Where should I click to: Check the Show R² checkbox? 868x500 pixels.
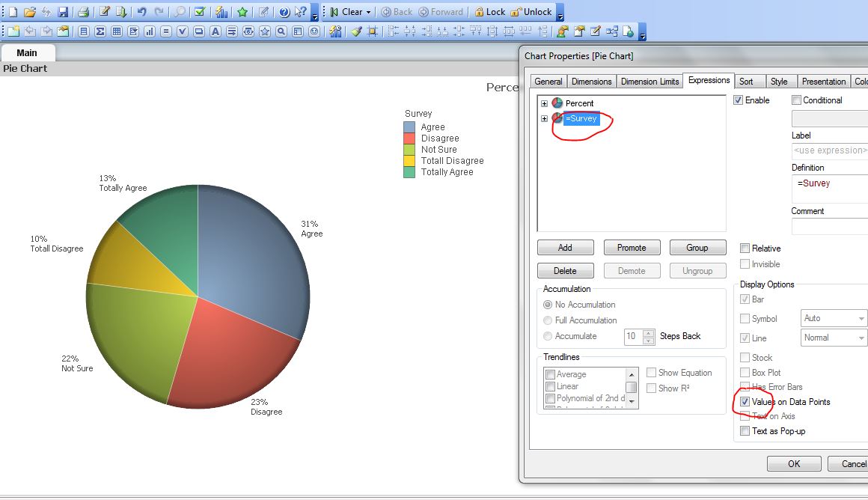click(652, 388)
